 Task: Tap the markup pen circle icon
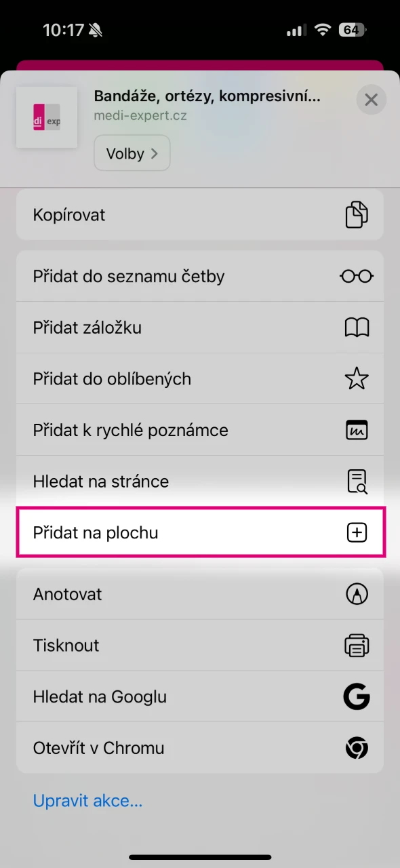click(x=357, y=594)
